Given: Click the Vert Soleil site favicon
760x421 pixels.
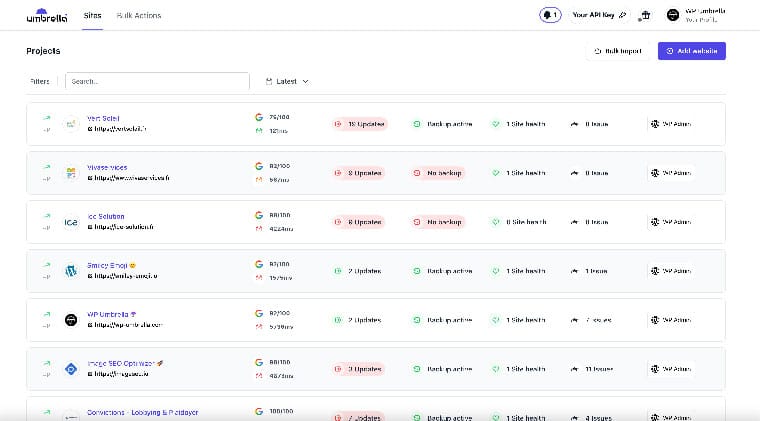Looking at the screenshot, I should (x=71, y=124).
